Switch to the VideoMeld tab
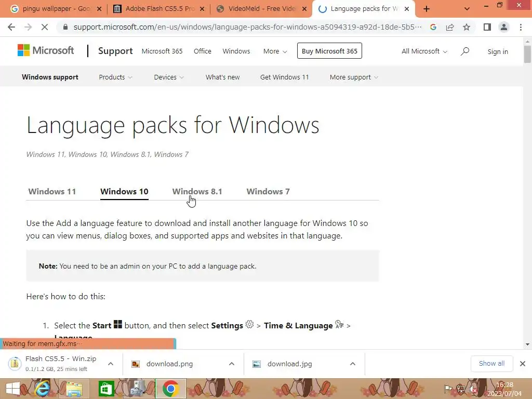Viewport: 532px width, 399px height. click(x=261, y=9)
